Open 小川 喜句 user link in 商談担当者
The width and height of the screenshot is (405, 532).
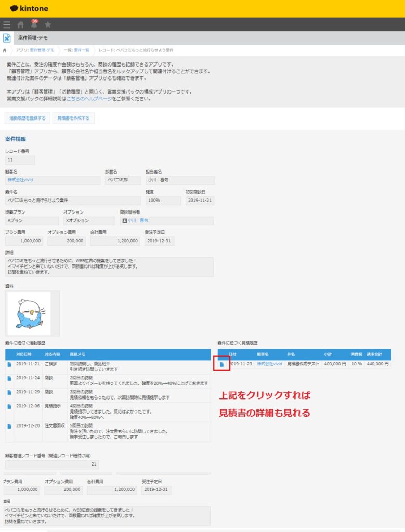point(138,220)
